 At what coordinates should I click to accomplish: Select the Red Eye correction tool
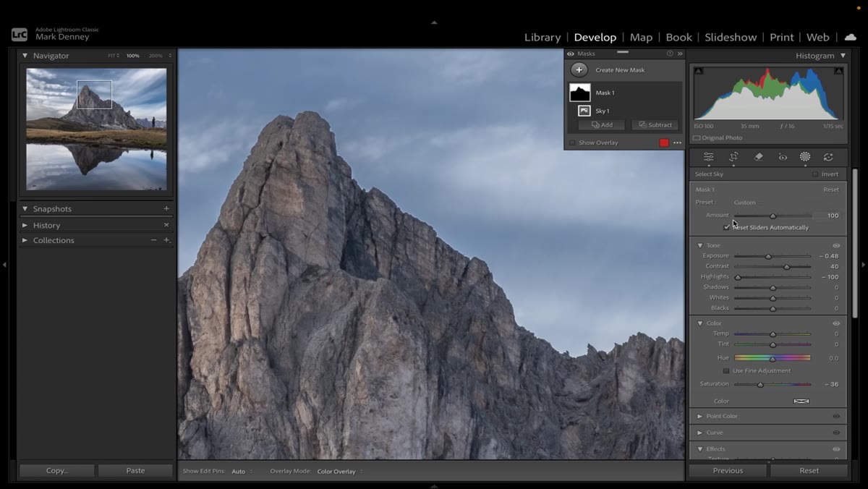(x=782, y=157)
